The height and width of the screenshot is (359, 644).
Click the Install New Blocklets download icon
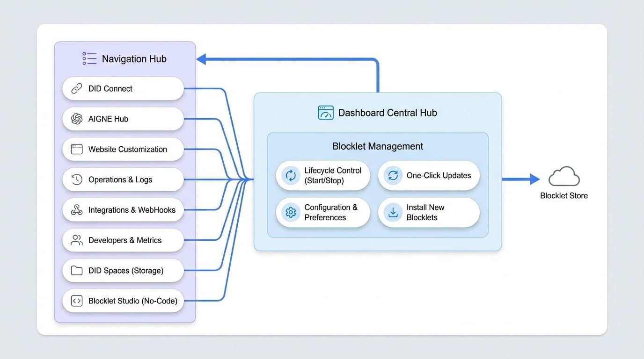point(393,213)
